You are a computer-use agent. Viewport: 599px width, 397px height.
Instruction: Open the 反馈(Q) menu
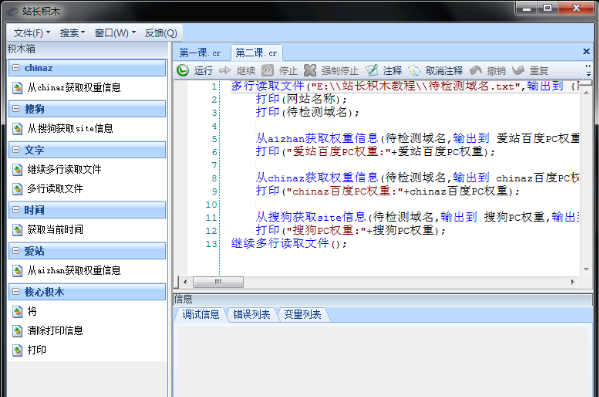(161, 33)
